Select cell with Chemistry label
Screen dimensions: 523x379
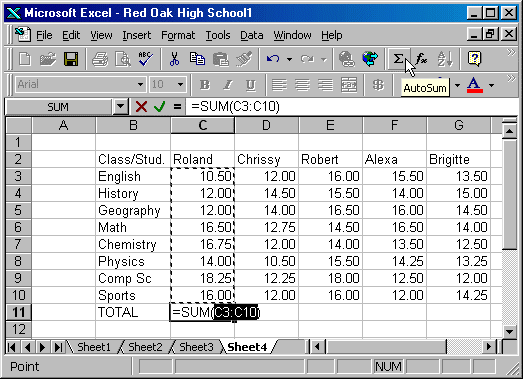click(133, 244)
